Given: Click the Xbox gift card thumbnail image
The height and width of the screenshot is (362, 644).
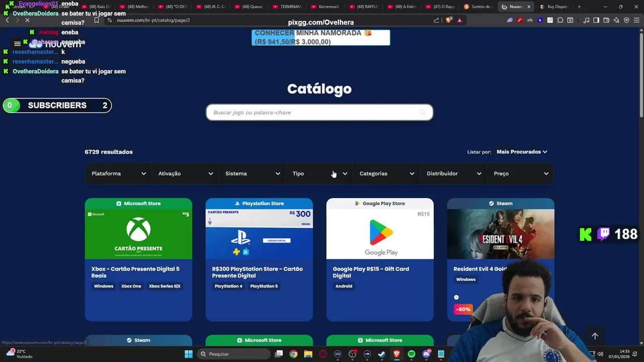Looking at the screenshot, I should [138, 234].
